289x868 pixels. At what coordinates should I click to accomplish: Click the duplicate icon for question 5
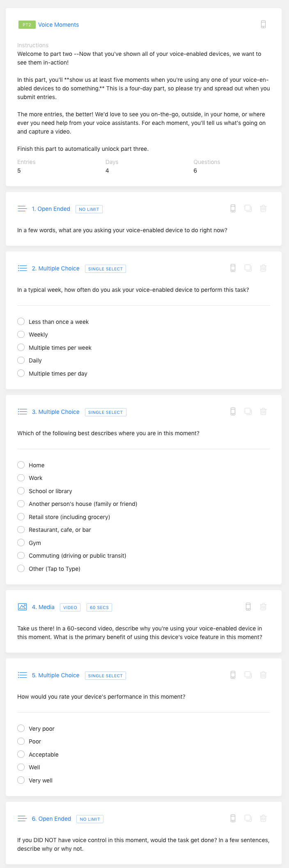[x=248, y=674]
